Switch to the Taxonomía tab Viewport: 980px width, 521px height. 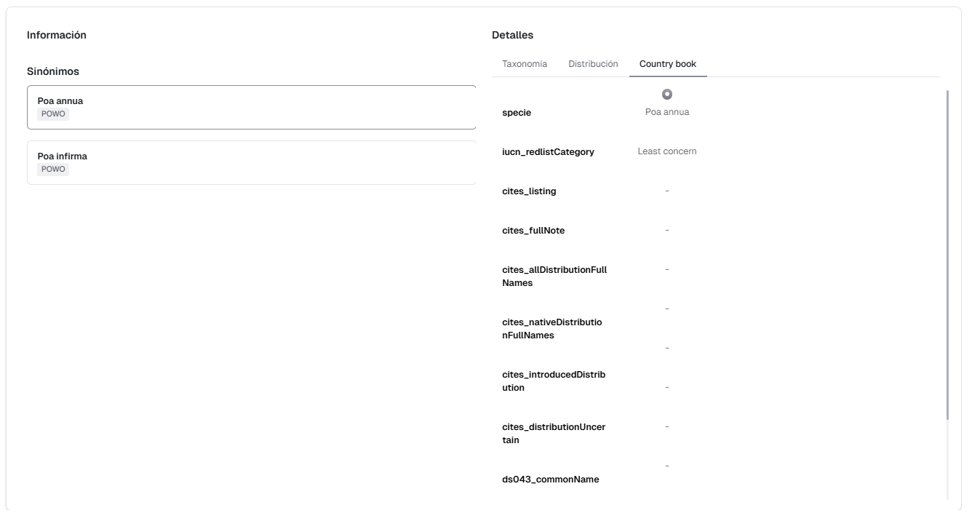525,64
